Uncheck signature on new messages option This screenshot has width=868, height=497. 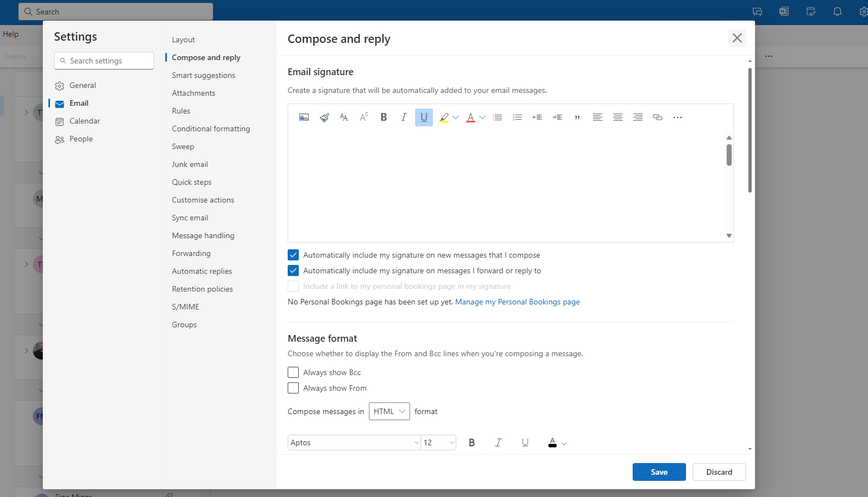(x=293, y=255)
